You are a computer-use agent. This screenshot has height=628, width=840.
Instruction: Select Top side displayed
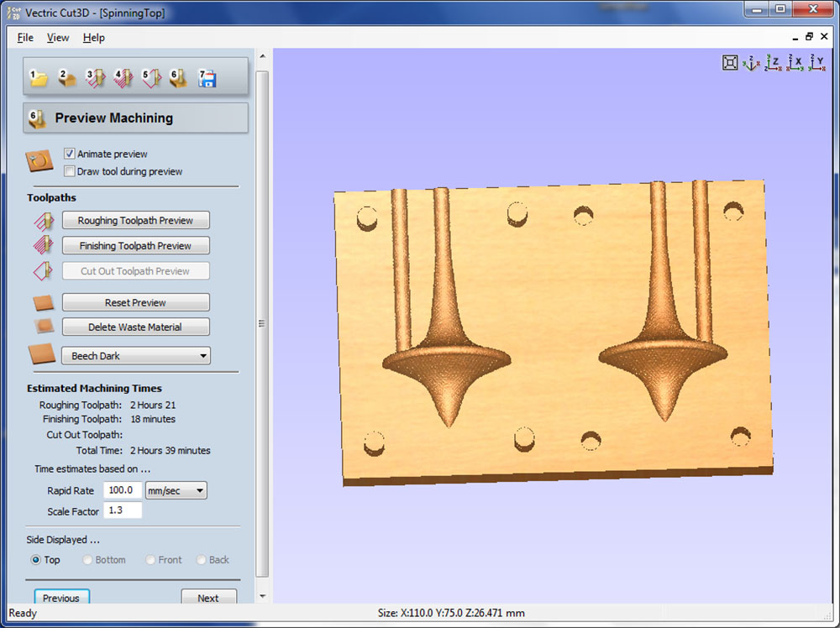click(36, 560)
